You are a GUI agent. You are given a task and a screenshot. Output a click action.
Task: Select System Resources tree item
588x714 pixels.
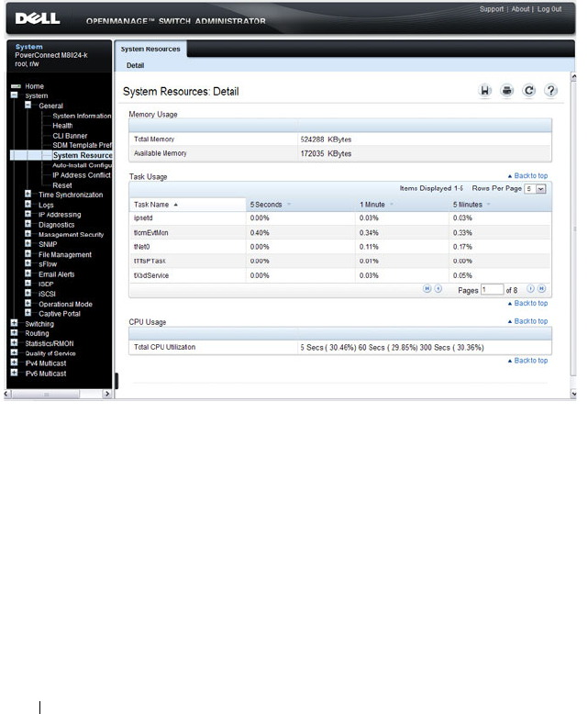click(x=83, y=155)
